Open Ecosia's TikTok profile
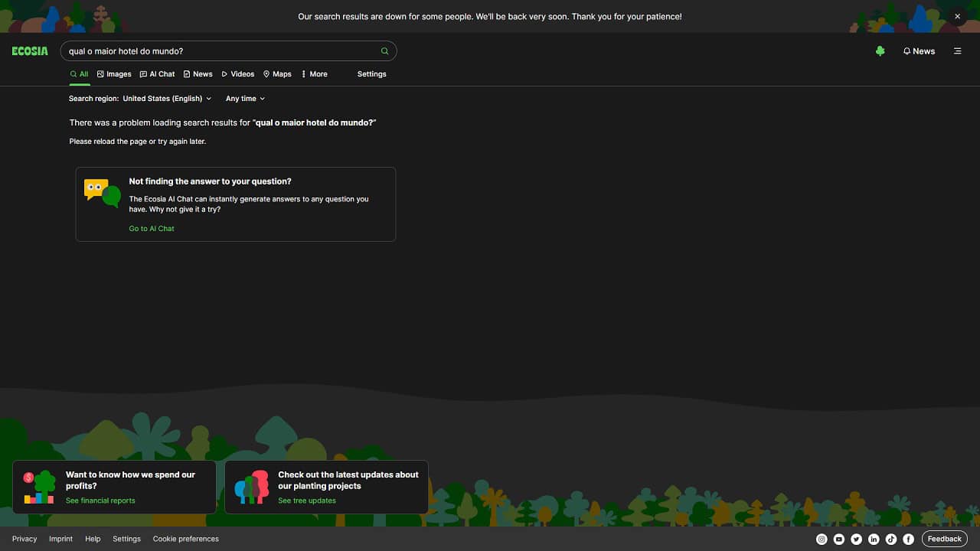This screenshot has width=980, height=551. pyautogui.click(x=891, y=540)
